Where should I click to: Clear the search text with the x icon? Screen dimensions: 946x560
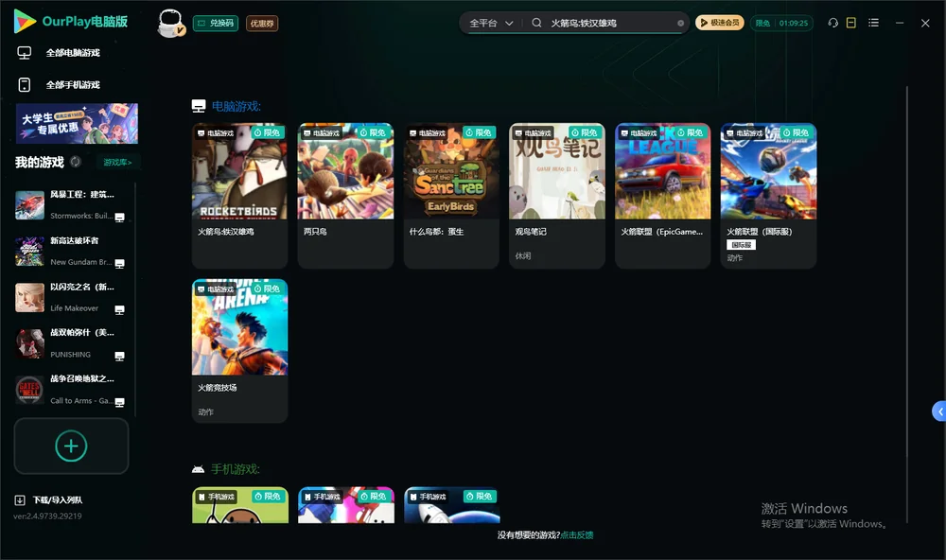pos(680,24)
